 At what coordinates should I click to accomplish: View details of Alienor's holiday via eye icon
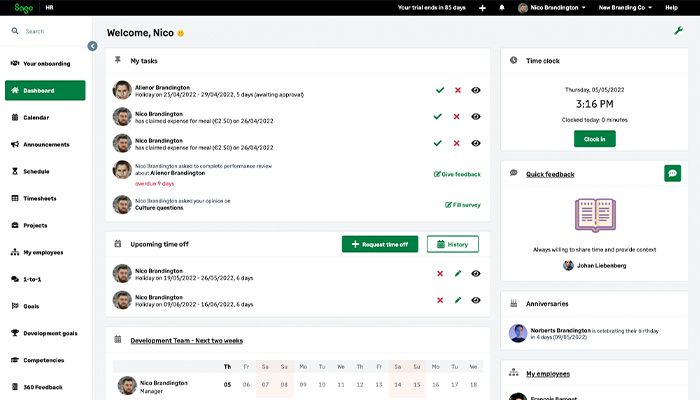click(476, 90)
